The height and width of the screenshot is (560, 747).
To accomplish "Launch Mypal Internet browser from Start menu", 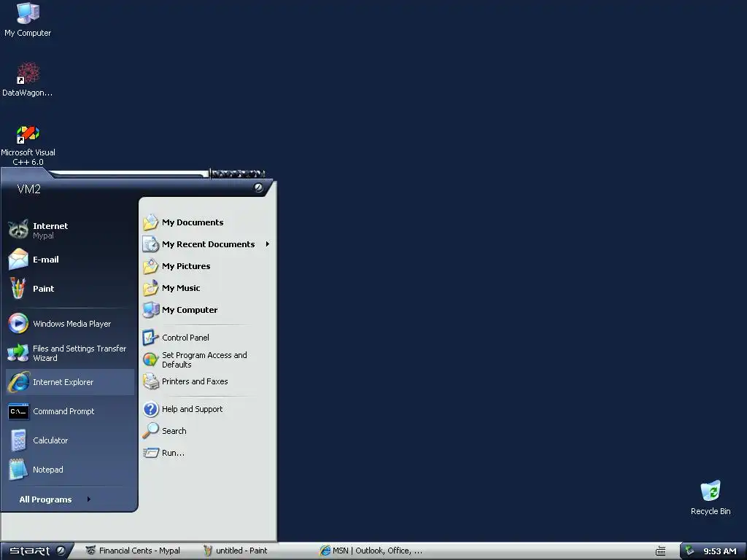I will click(70, 230).
